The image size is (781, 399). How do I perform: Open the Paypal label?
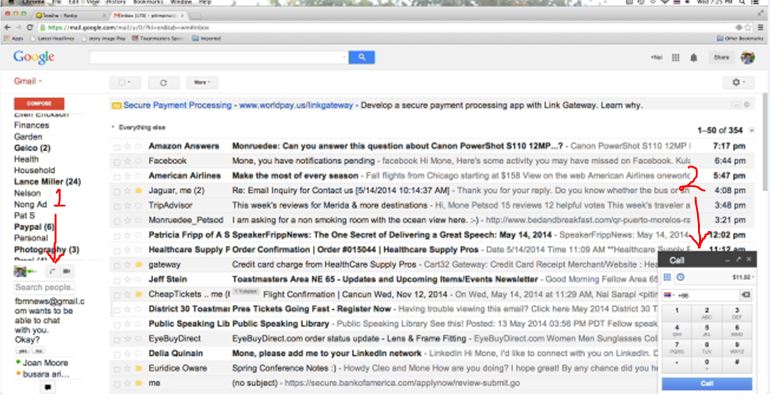(34, 227)
